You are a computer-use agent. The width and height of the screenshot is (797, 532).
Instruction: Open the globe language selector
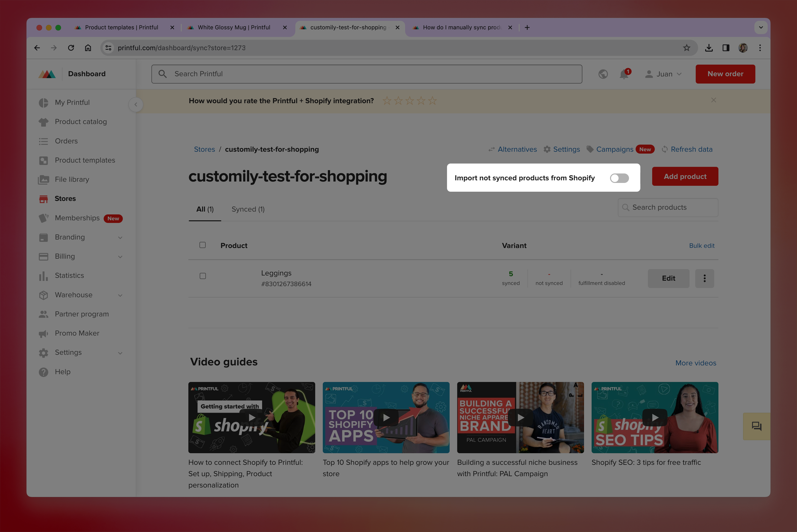[x=603, y=74]
